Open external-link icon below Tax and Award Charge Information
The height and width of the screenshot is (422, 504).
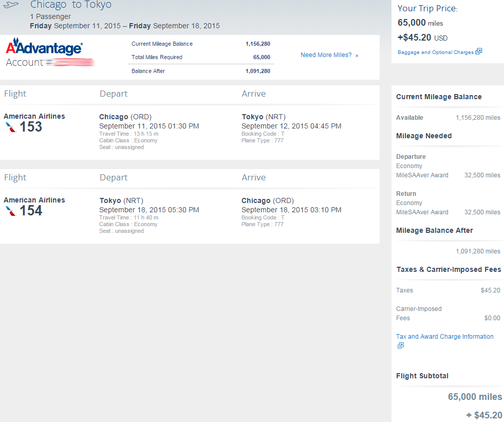pos(401,345)
